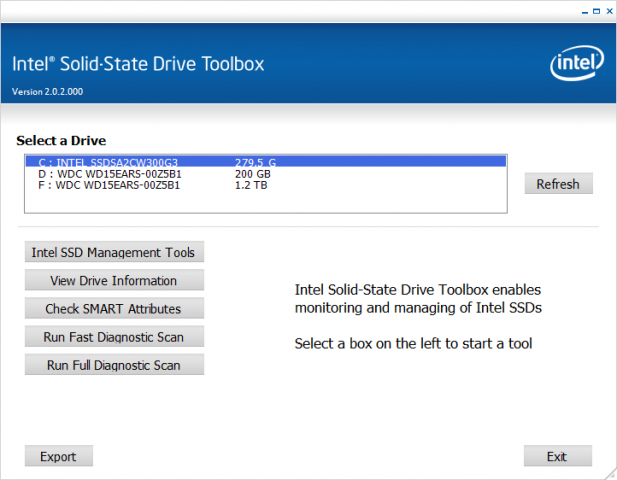617x480 pixels.
Task: Close the Toolbox window
Action: tap(610, 11)
